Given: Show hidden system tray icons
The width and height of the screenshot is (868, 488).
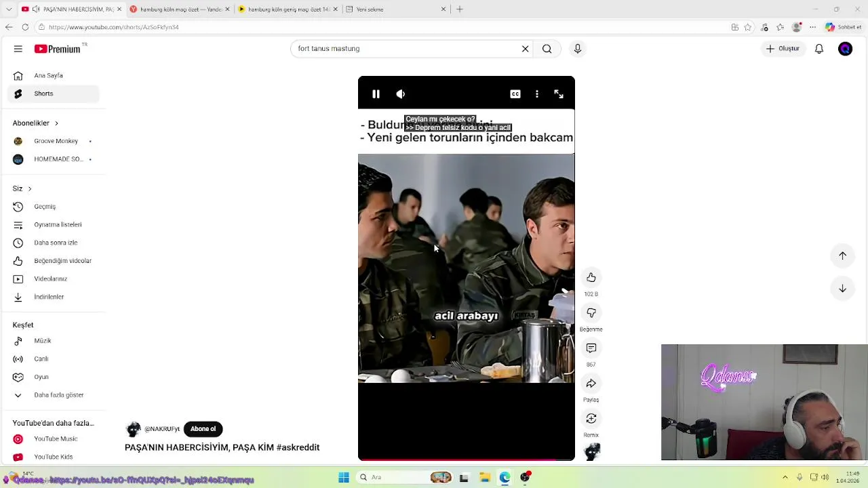Looking at the screenshot, I should [x=785, y=478].
